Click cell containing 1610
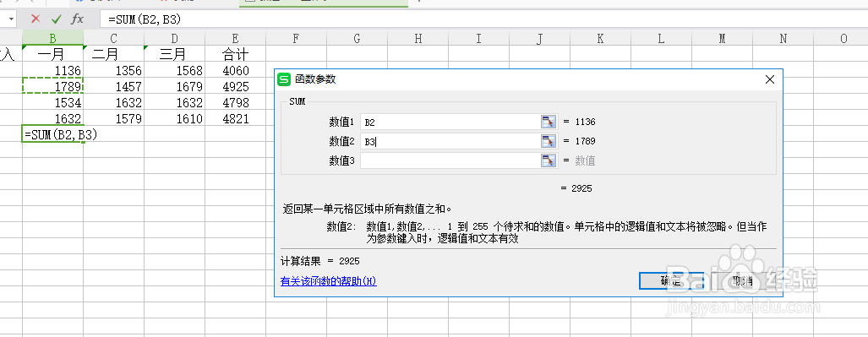The height and width of the screenshot is (337, 868). click(x=174, y=118)
